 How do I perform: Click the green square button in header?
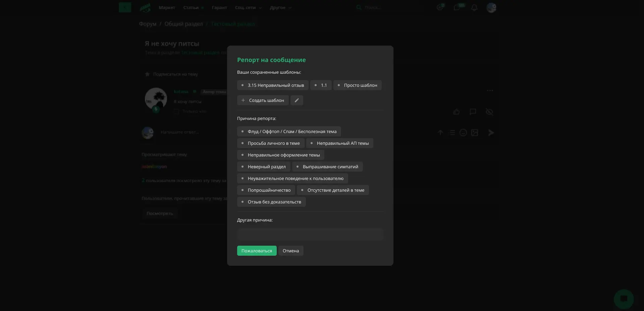(x=125, y=7)
